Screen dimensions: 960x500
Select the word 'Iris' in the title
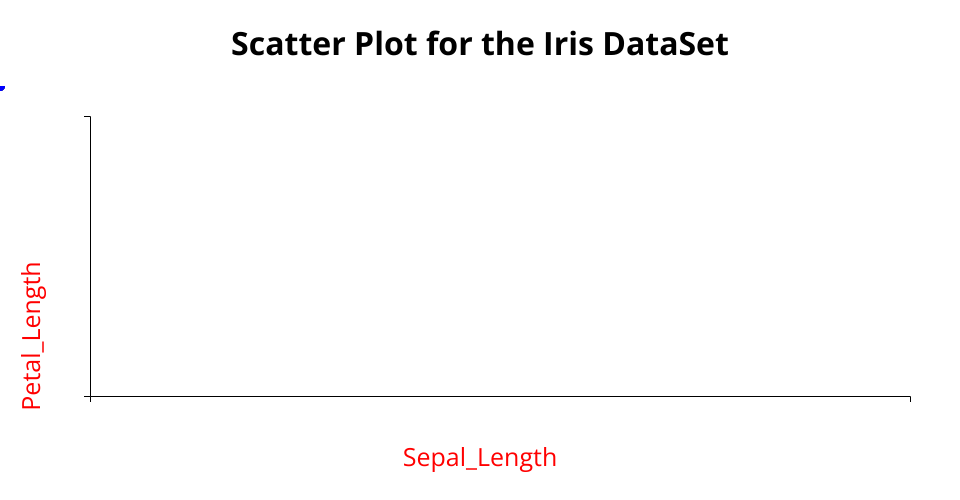565,44
